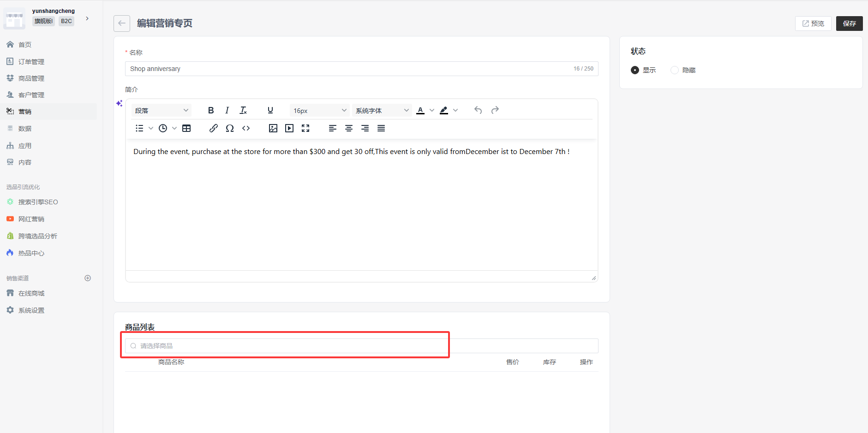Expand the 段落 paragraph style dropdown

tap(162, 111)
